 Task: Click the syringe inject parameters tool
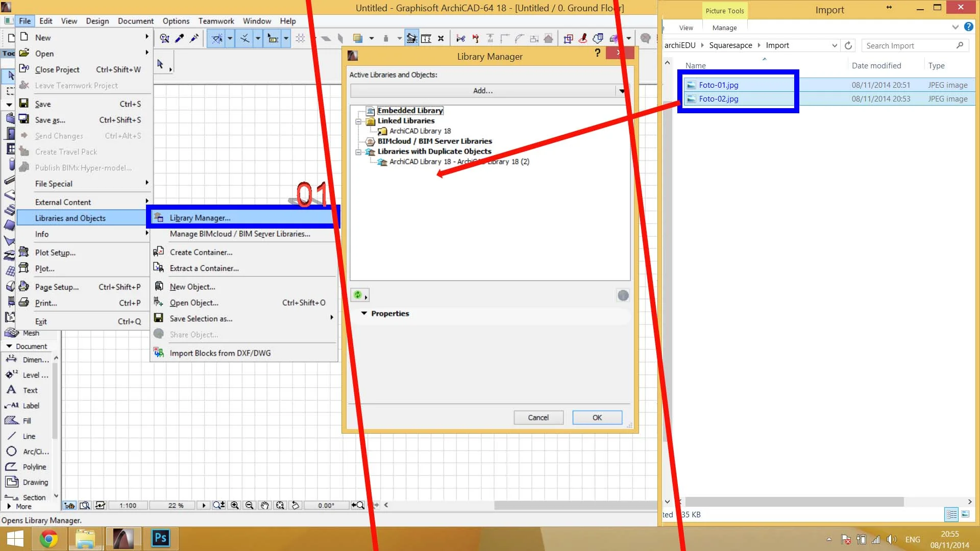tap(194, 38)
